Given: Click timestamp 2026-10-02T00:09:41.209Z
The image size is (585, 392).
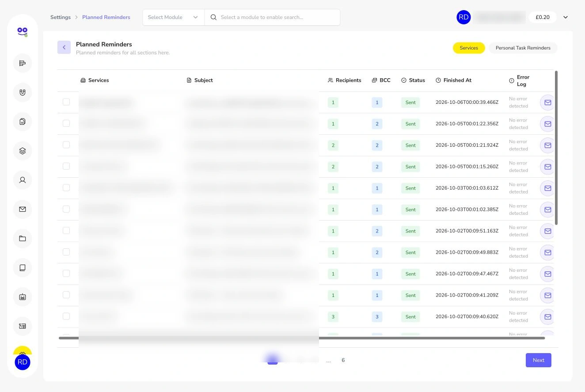Looking at the screenshot, I should 467,295.
